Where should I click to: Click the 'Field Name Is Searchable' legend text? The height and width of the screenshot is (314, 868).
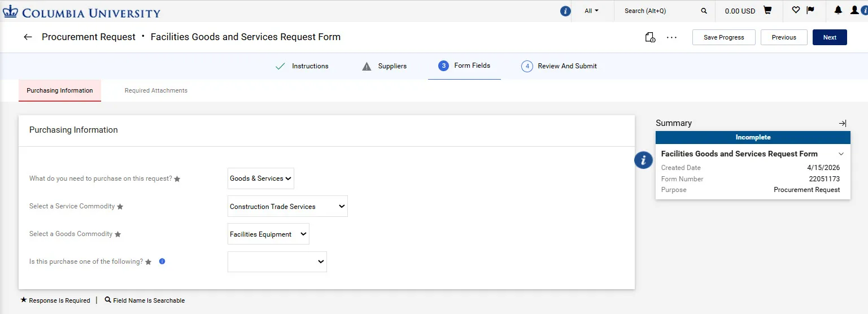(149, 300)
